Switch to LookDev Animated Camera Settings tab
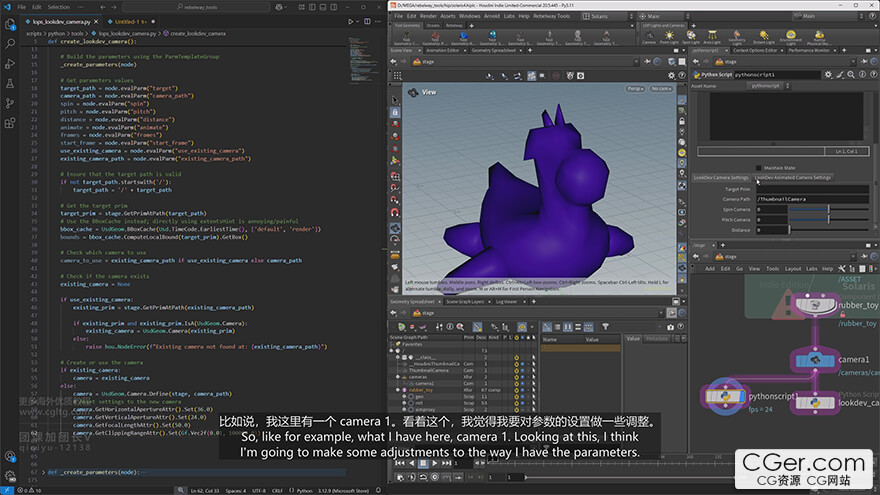The image size is (880, 495). tap(793, 178)
